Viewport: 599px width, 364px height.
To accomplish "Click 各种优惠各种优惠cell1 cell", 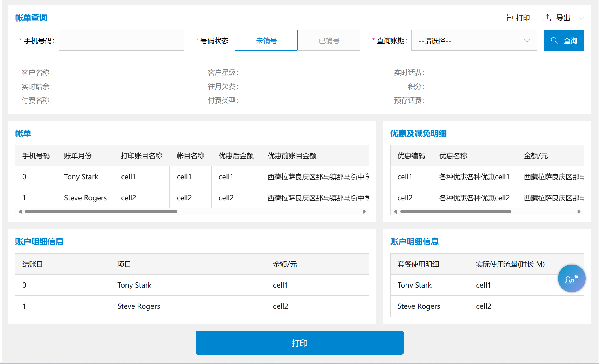I will [474, 177].
